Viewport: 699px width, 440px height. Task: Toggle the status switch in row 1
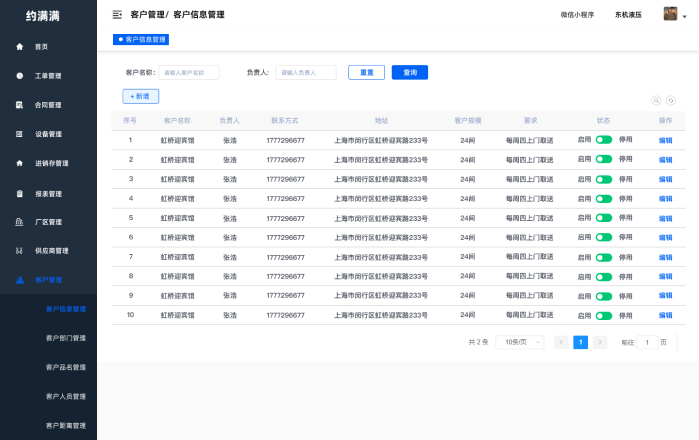point(604,140)
